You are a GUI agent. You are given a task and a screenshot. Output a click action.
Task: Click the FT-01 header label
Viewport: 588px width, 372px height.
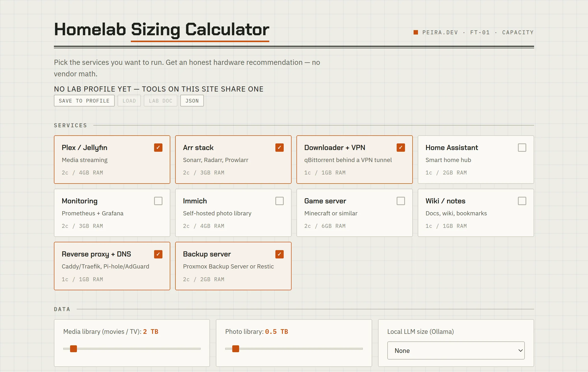pos(480,32)
